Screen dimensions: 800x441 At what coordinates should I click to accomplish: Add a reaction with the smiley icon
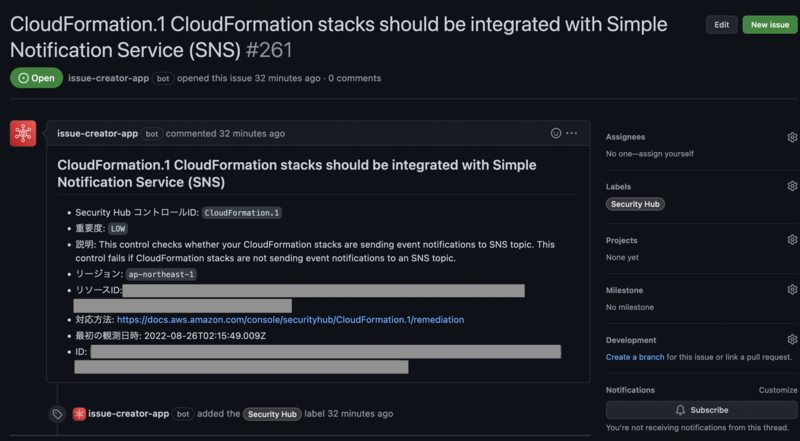[556, 133]
